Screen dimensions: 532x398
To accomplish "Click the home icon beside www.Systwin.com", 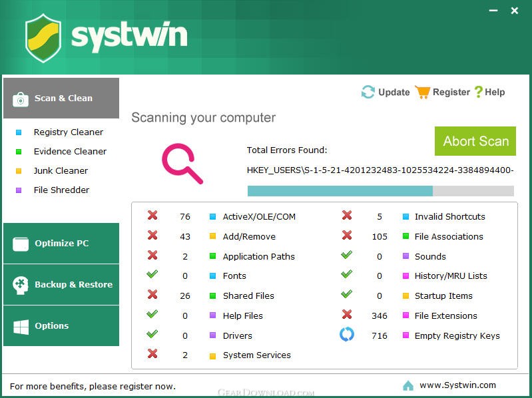I will pyautogui.click(x=407, y=385).
